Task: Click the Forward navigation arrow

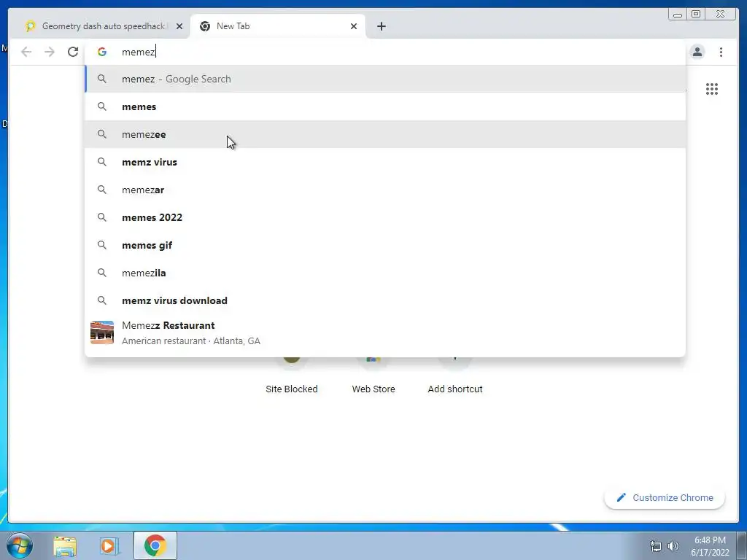Action: [50, 52]
